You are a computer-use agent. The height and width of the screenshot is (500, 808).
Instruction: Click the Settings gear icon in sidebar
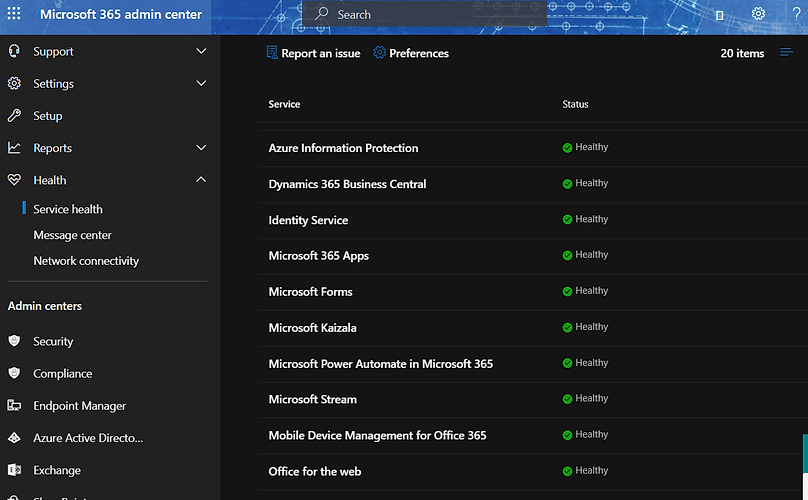tap(14, 83)
